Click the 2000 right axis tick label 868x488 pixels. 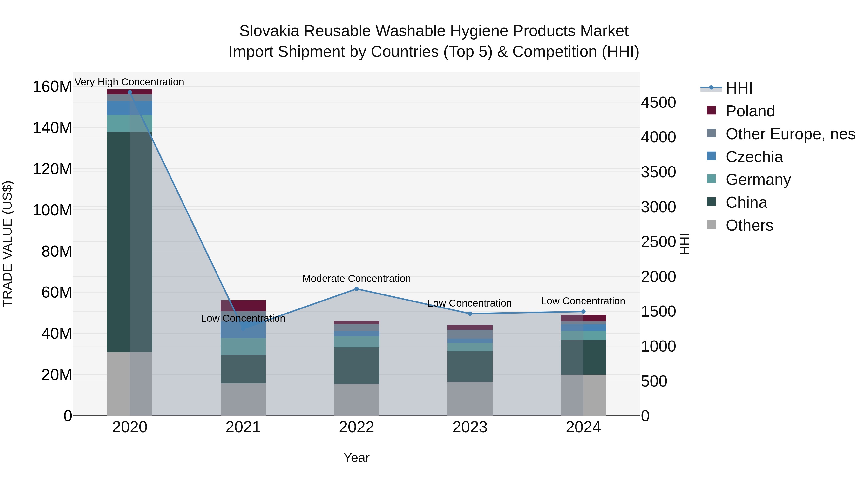(658, 276)
